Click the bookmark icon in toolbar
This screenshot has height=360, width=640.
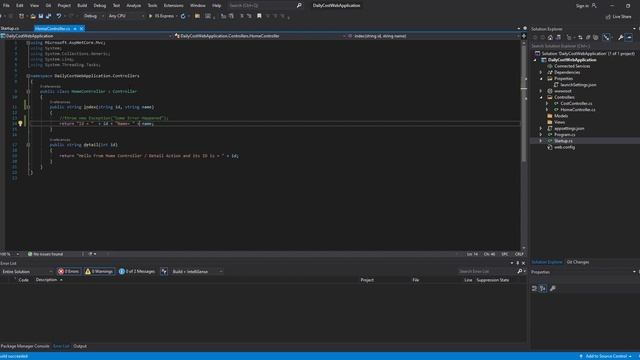[259, 16]
